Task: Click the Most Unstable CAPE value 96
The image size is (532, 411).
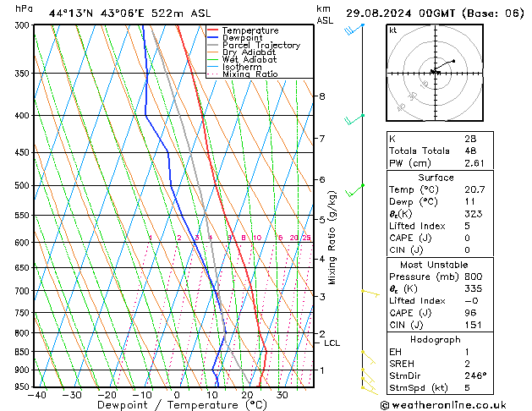Action: tap(470, 313)
